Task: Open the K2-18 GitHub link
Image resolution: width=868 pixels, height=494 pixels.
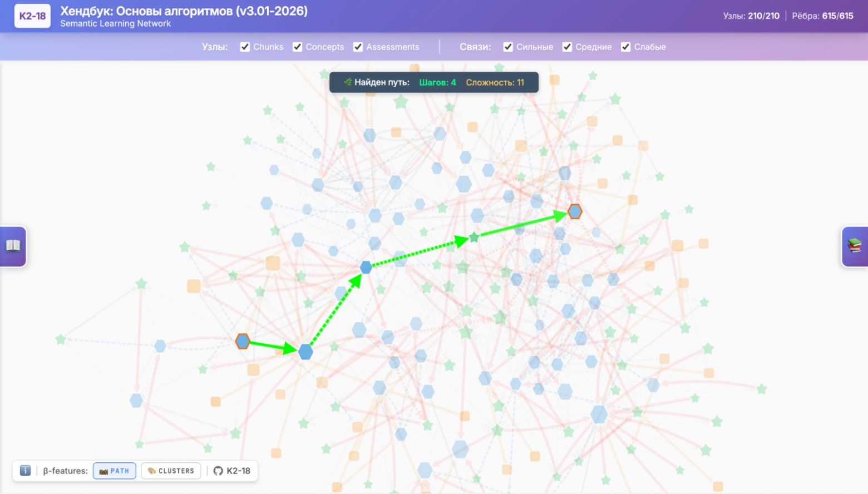Action: click(232, 471)
